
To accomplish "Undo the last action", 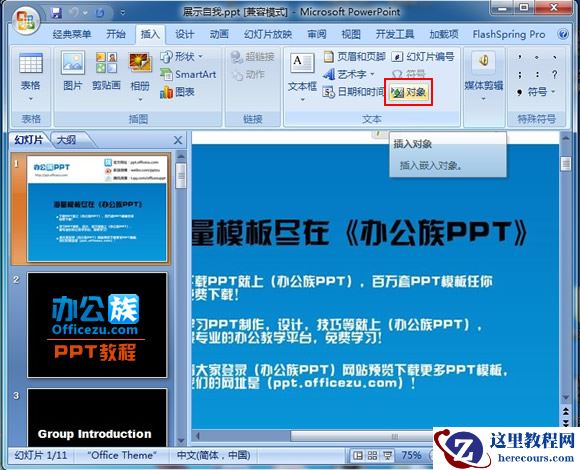I will (74, 13).
